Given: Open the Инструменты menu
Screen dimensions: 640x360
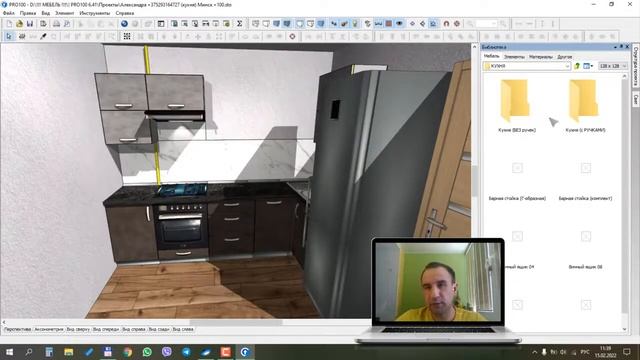Looking at the screenshot, I should click(95, 13).
